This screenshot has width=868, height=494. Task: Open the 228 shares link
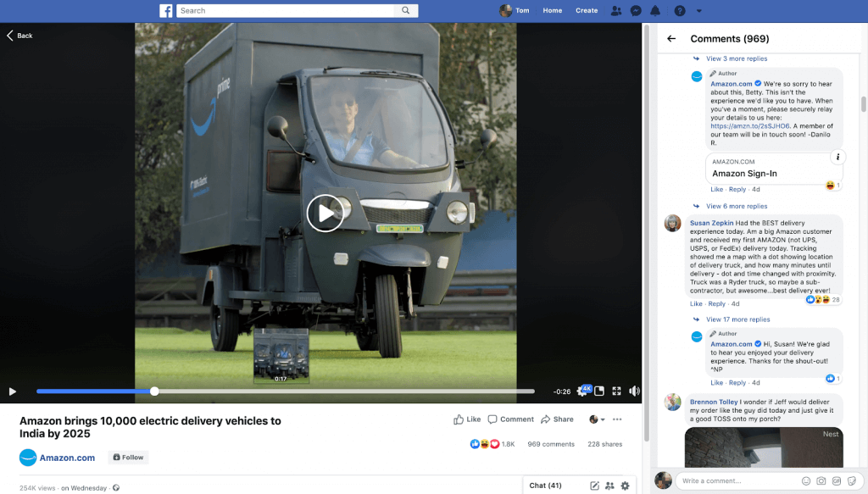(605, 444)
